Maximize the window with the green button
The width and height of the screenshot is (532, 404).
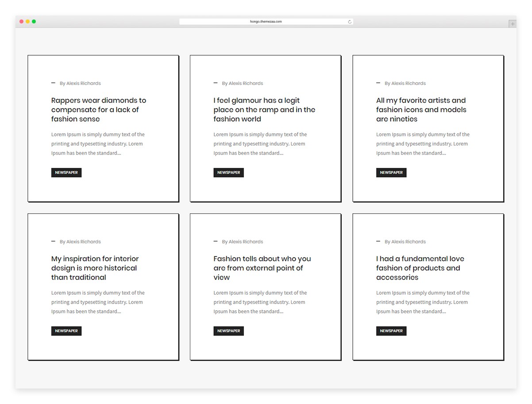(x=34, y=22)
